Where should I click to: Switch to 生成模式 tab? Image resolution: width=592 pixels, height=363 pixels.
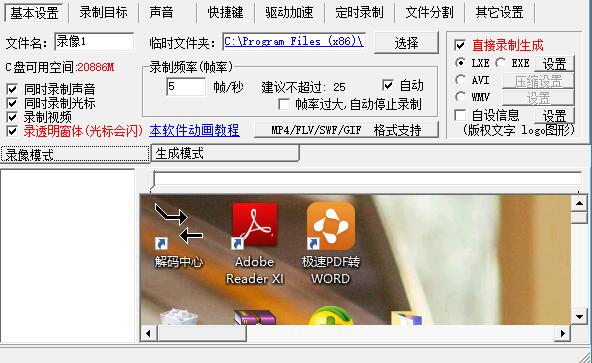pos(225,153)
